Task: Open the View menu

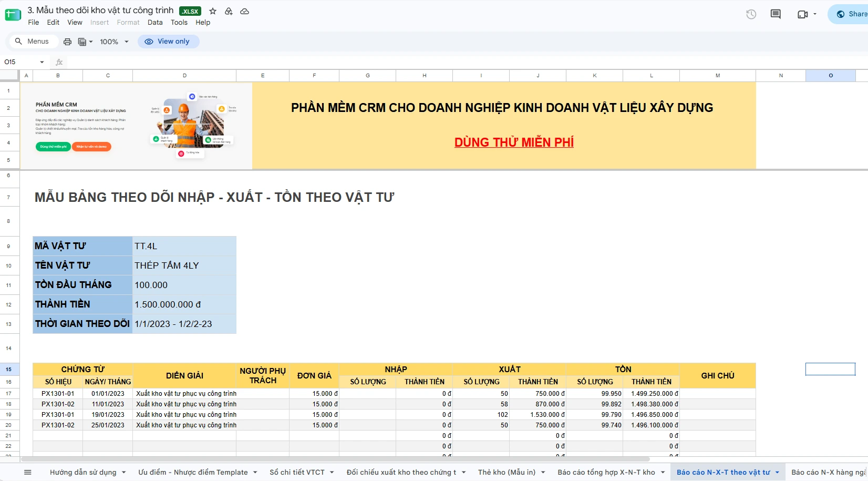Action: (75, 23)
